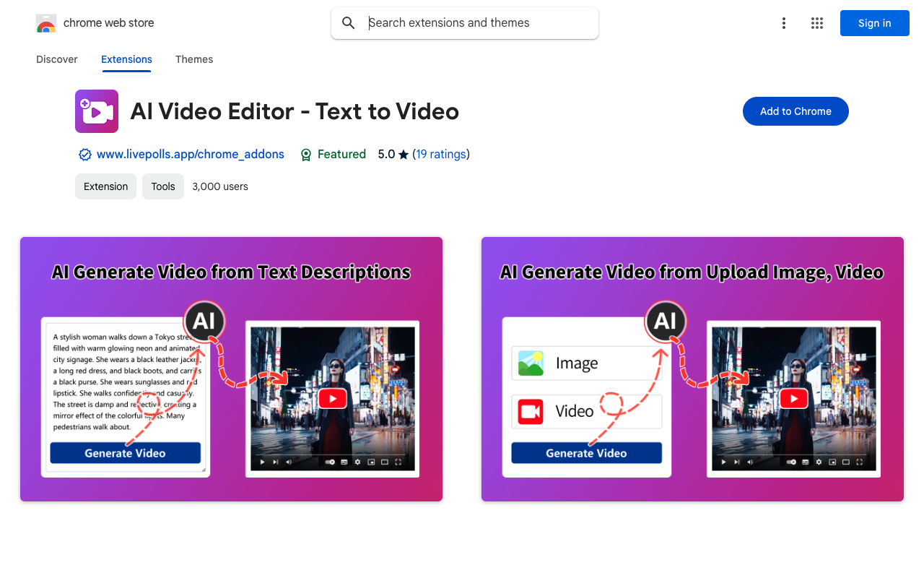This screenshot has height=578, width=924.
Task: Click the Chrome Web Store logo
Action: 46,23
